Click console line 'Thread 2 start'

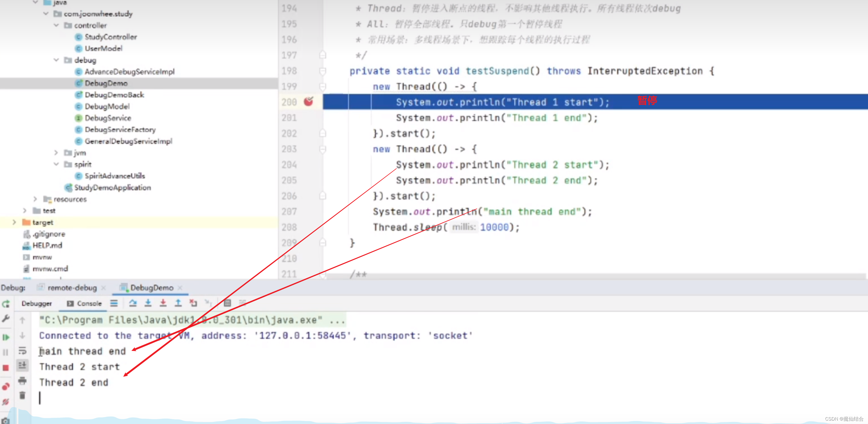click(x=80, y=367)
